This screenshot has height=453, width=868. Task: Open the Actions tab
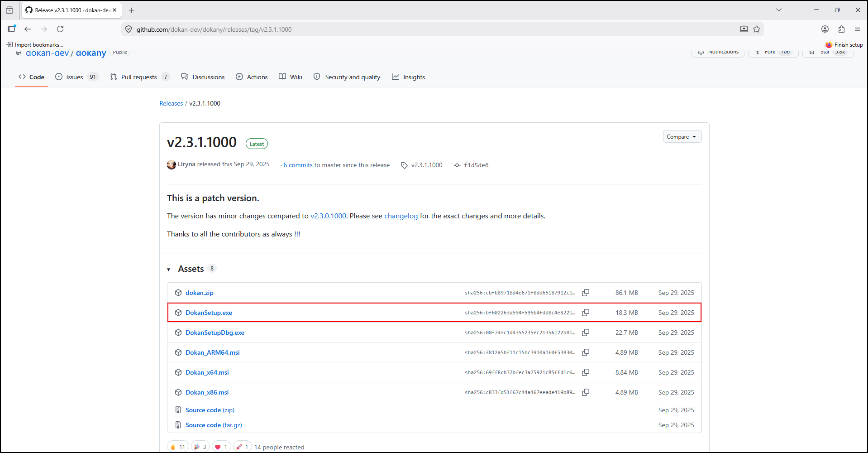(252, 77)
